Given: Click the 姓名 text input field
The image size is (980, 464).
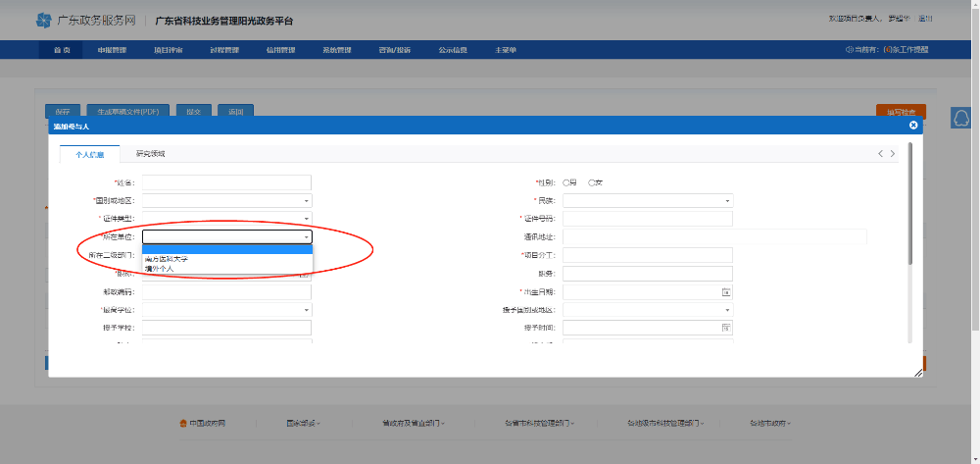Looking at the screenshot, I should (x=226, y=182).
